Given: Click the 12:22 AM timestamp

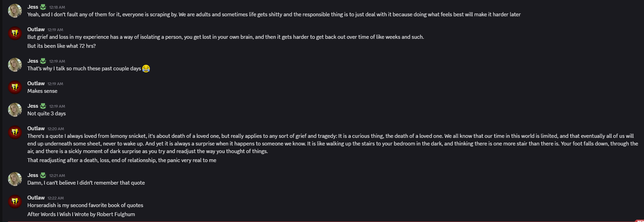Looking at the screenshot, I should point(55,198).
